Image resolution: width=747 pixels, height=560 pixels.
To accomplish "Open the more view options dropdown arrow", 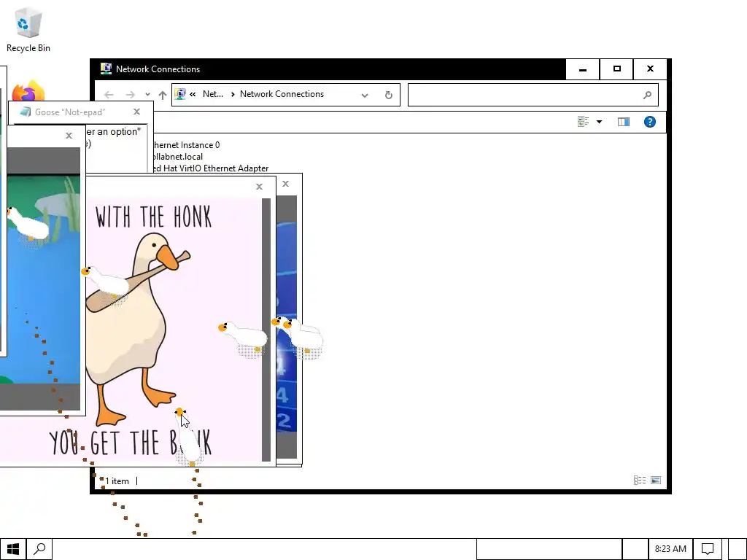I will point(600,122).
